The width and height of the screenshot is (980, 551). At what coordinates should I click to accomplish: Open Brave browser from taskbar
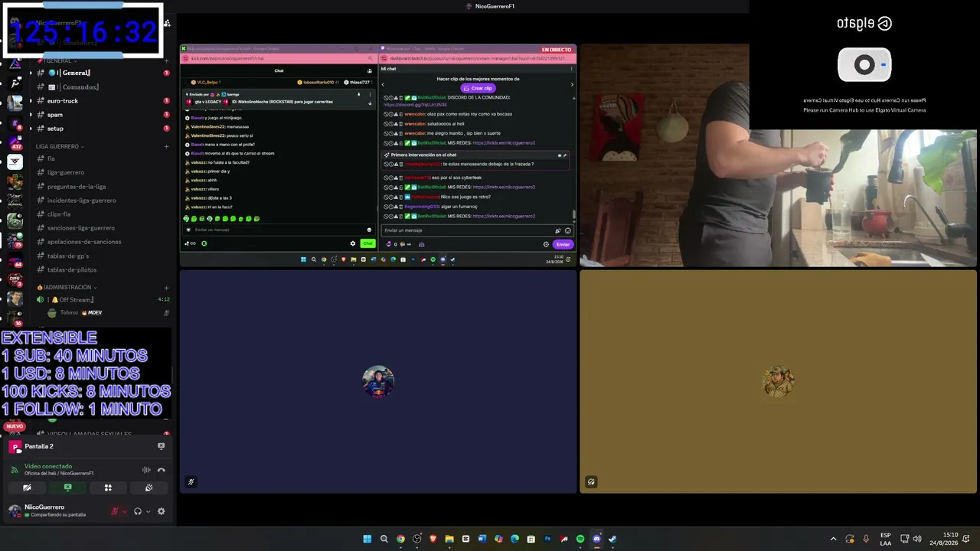[433, 539]
